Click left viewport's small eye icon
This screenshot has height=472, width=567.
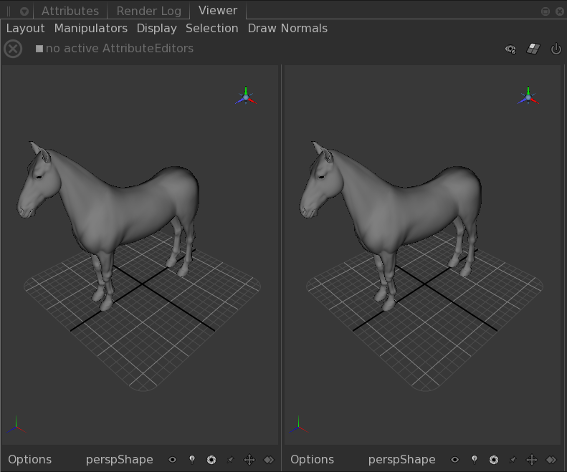(x=172, y=460)
